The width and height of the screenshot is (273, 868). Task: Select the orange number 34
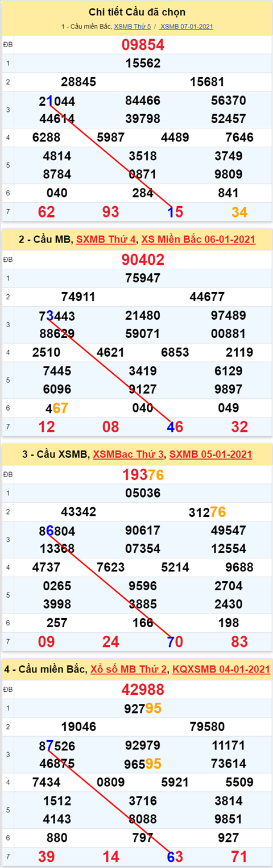click(239, 212)
